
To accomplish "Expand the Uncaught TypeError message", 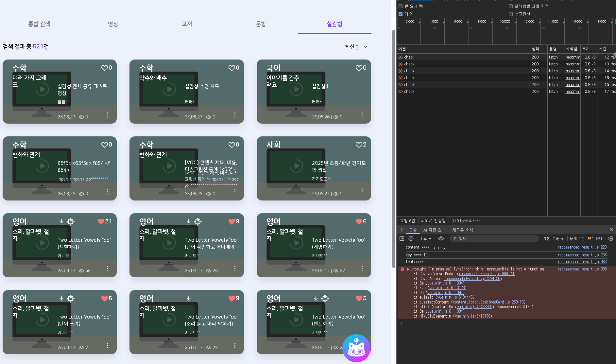I will (x=408, y=269).
